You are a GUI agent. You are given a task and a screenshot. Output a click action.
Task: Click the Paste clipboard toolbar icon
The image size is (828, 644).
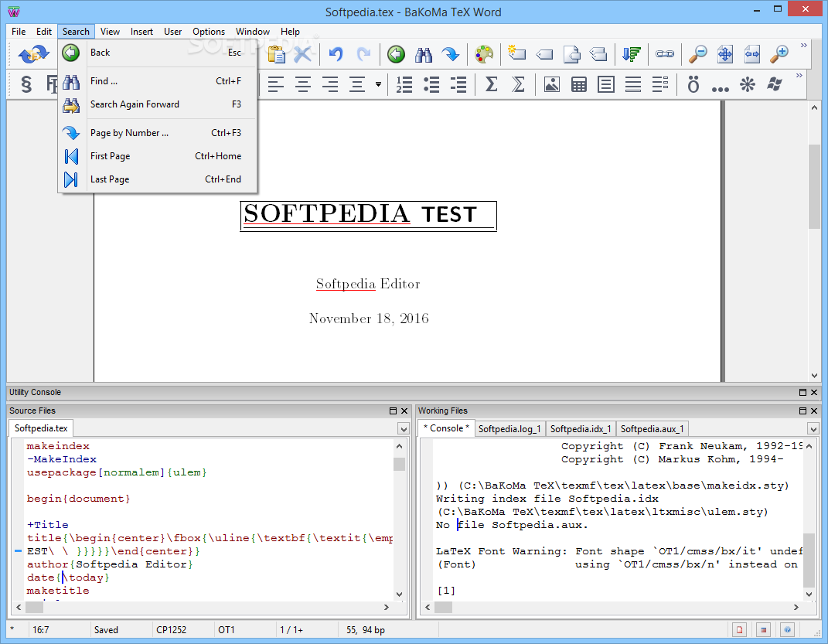tap(276, 54)
